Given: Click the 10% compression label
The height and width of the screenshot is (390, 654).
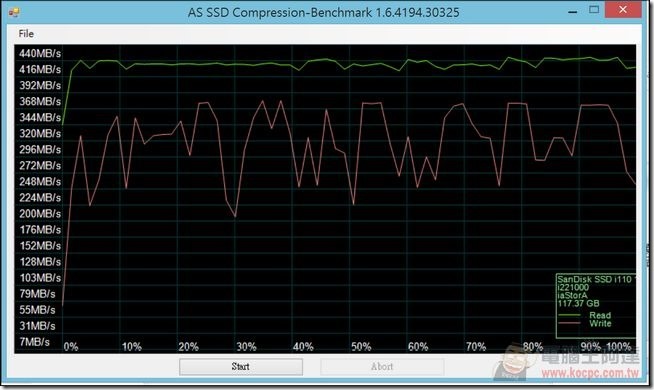Looking at the screenshot, I should (x=131, y=347).
